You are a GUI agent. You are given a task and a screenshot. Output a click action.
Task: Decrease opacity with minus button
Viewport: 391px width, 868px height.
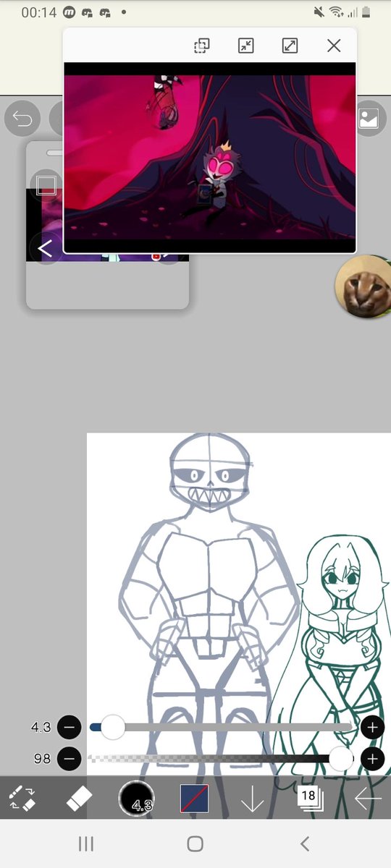[x=70, y=759]
